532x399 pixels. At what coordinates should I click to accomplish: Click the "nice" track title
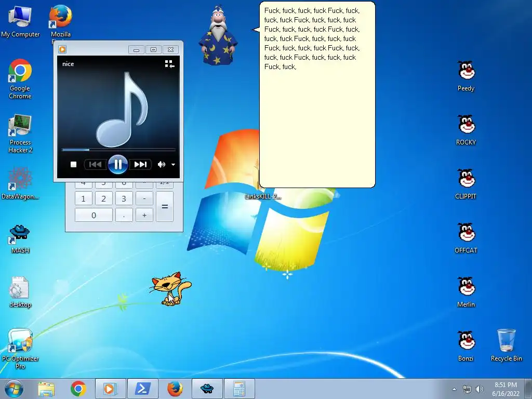point(68,64)
